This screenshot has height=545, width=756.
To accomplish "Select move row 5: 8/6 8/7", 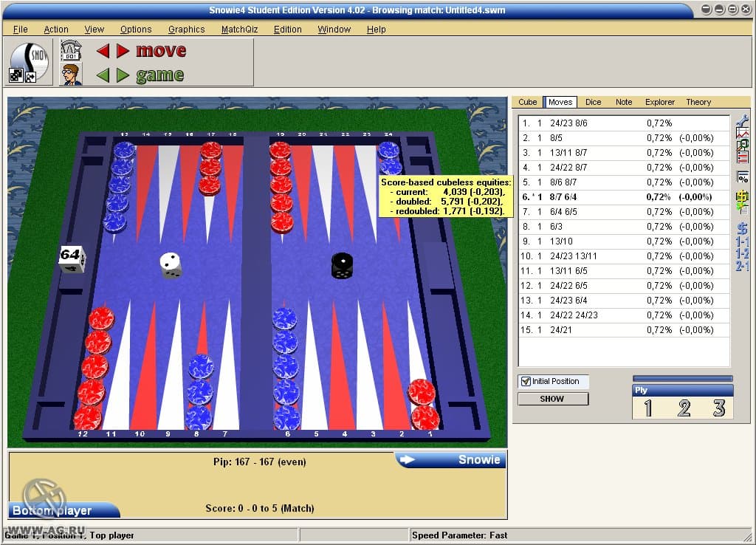I will pyautogui.click(x=624, y=182).
